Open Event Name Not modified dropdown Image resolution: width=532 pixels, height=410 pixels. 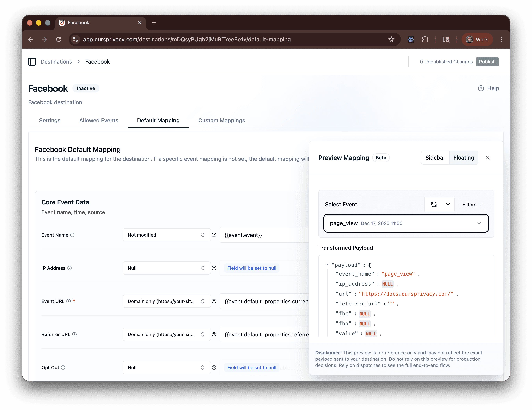pos(166,235)
